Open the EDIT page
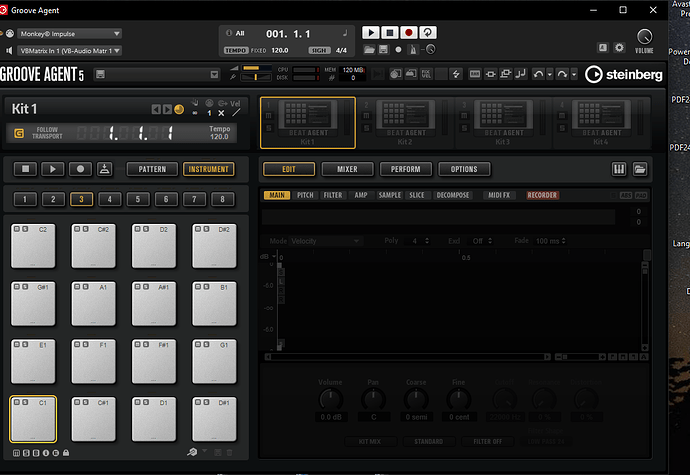 289,169
